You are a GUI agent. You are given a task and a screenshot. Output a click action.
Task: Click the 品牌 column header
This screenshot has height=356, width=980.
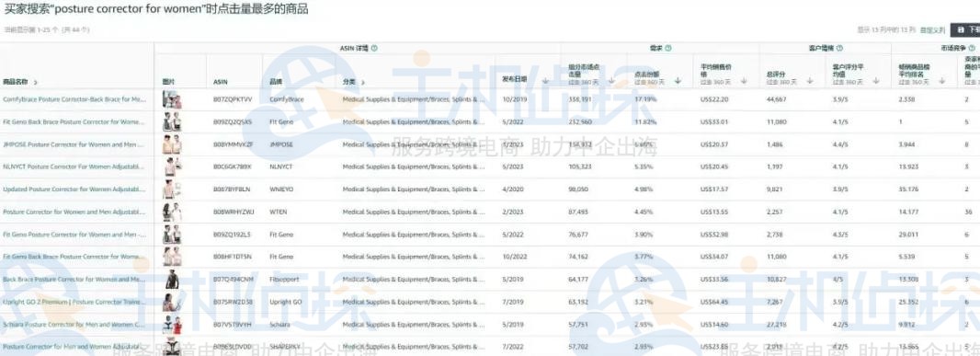275,82
